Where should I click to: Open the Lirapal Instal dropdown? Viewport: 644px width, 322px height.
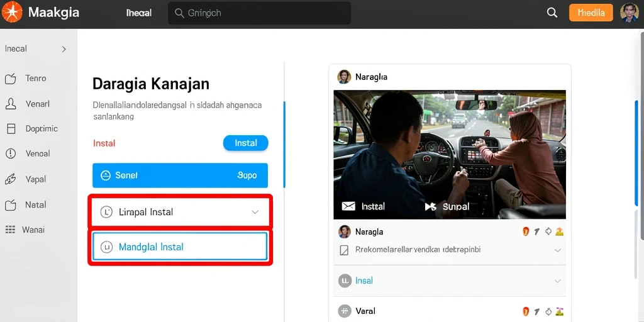[x=180, y=212]
